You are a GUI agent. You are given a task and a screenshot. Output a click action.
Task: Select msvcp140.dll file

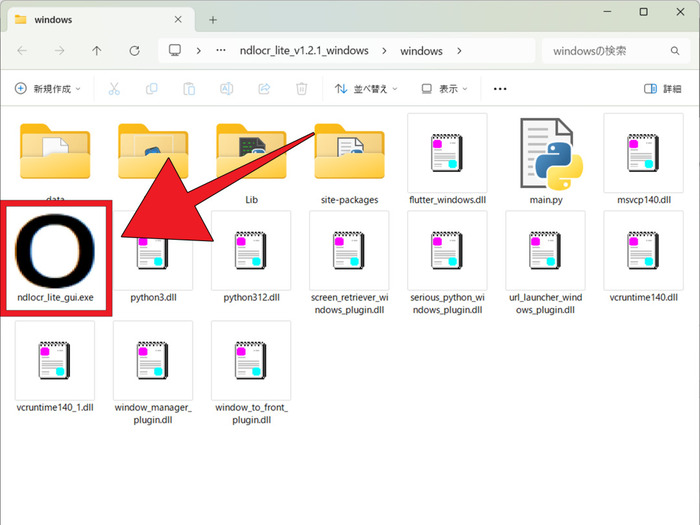(x=644, y=159)
